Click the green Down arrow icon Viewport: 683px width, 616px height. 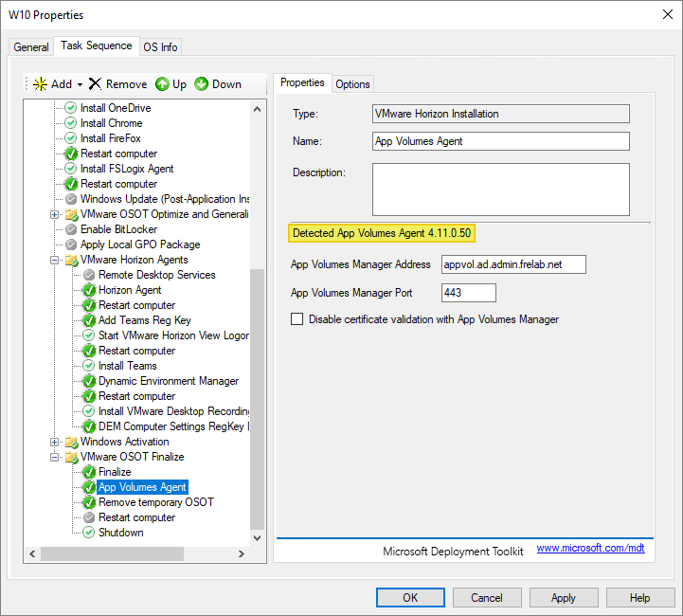click(x=202, y=84)
